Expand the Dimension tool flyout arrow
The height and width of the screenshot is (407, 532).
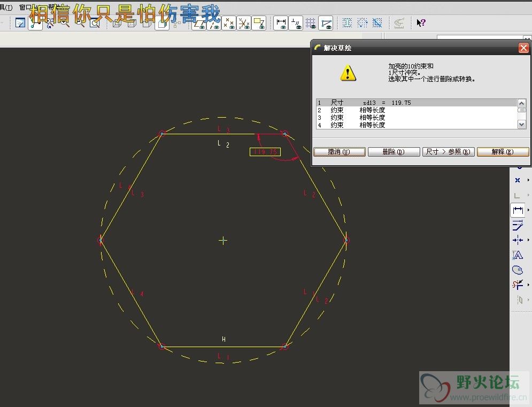click(529, 210)
